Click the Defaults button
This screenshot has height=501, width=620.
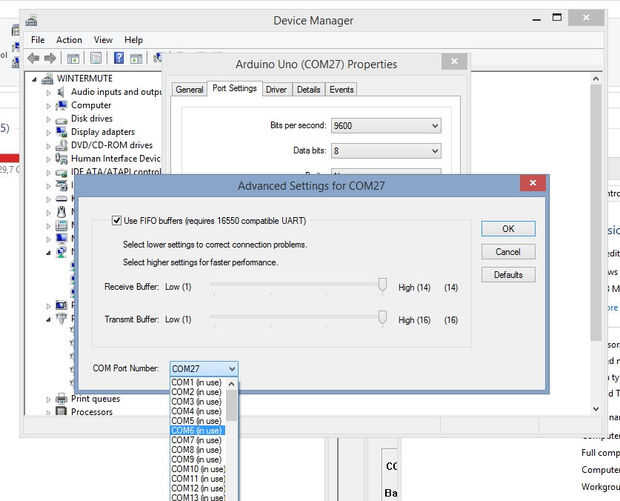click(508, 275)
